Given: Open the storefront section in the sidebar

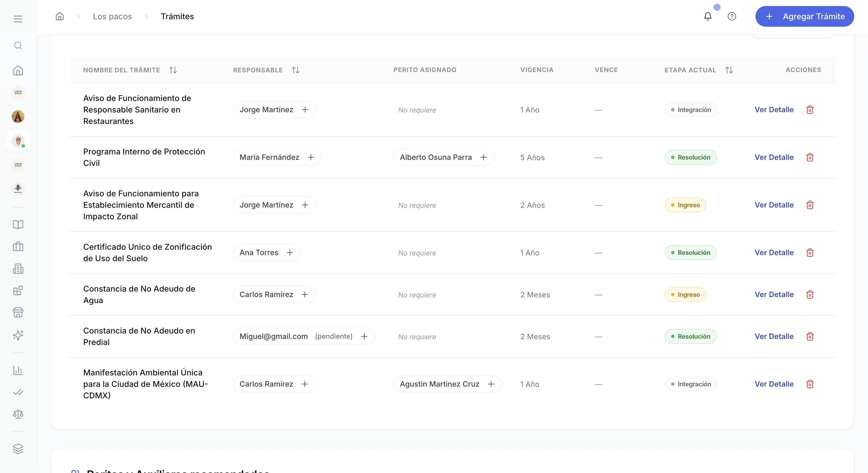Looking at the screenshot, I should pos(18,312).
